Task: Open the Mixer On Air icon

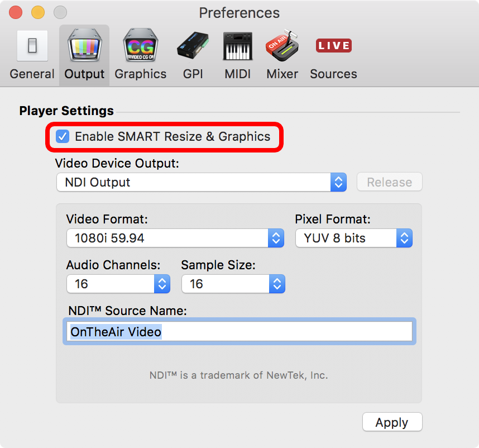Action: [282, 45]
